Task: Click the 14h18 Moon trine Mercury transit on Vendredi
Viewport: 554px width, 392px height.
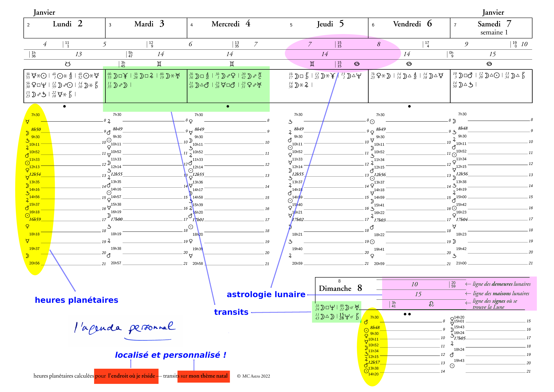Action: pos(433,76)
